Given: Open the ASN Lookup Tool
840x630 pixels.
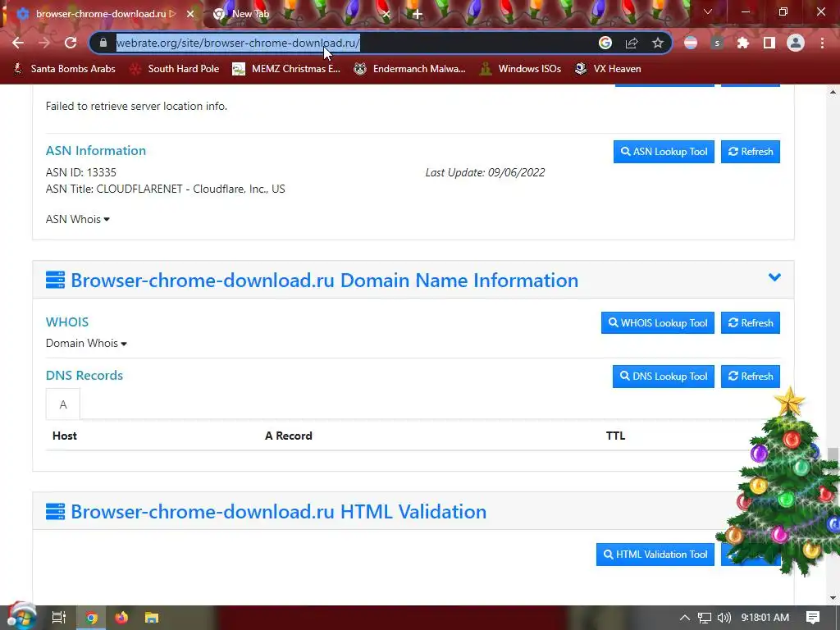Looking at the screenshot, I should 664,152.
